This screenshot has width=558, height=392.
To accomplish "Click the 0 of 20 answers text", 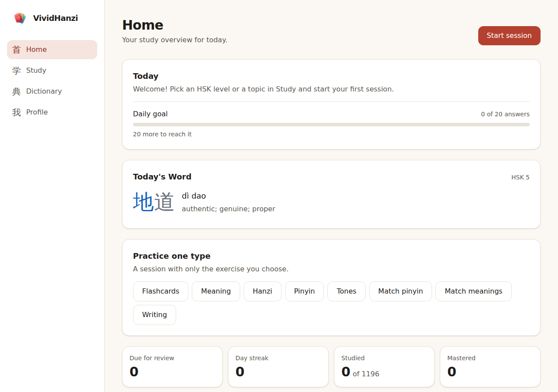I will tap(505, 114).
